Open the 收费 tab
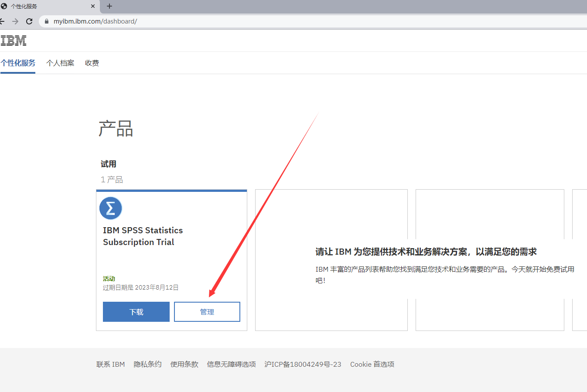Screen dimensions: 587x392 click(x=92, y=63)
